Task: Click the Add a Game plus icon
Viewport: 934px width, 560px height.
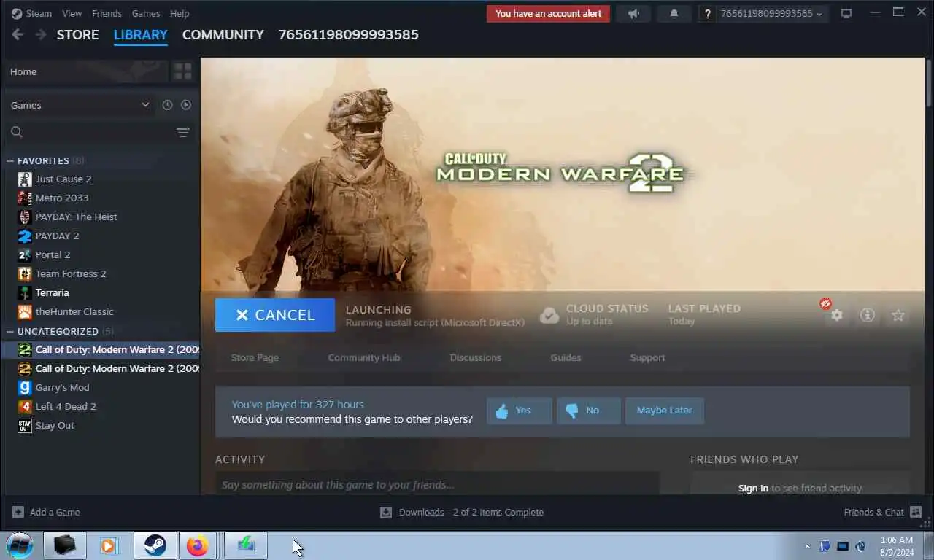Action: (x=18, y=512)
